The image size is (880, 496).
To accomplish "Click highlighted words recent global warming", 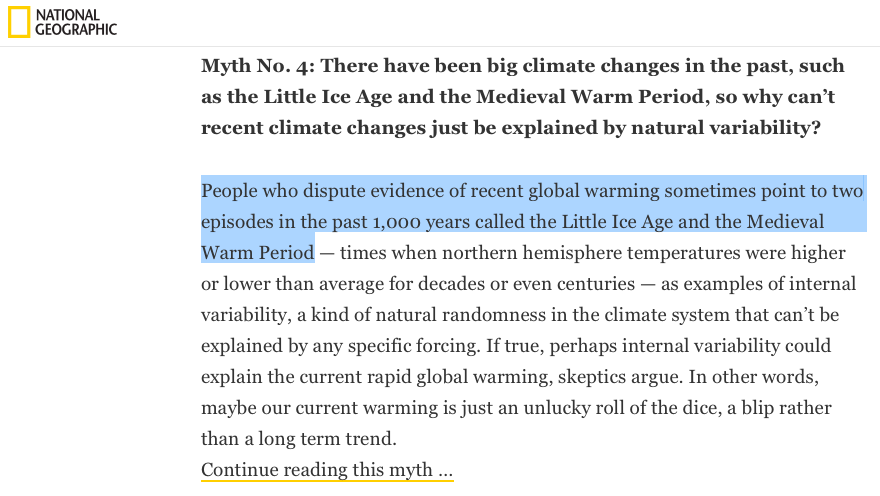I will click(x=565, y=191).
